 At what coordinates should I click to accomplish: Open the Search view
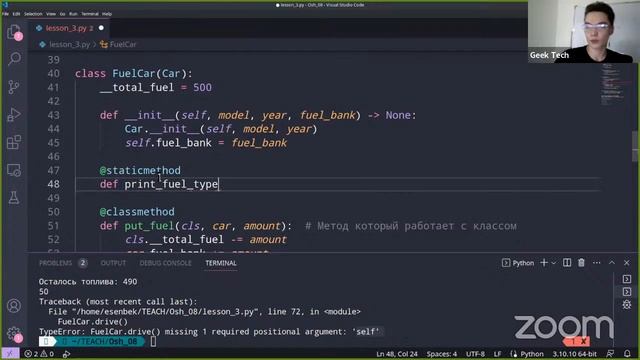14,59
